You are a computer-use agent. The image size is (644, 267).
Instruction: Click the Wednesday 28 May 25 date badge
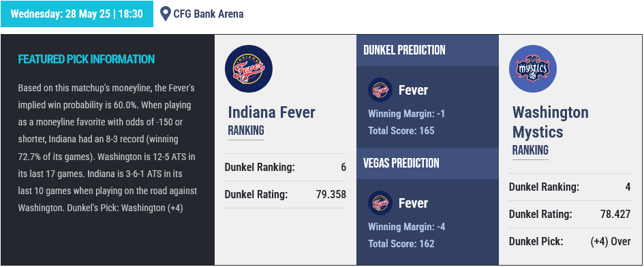coord(77,14)
